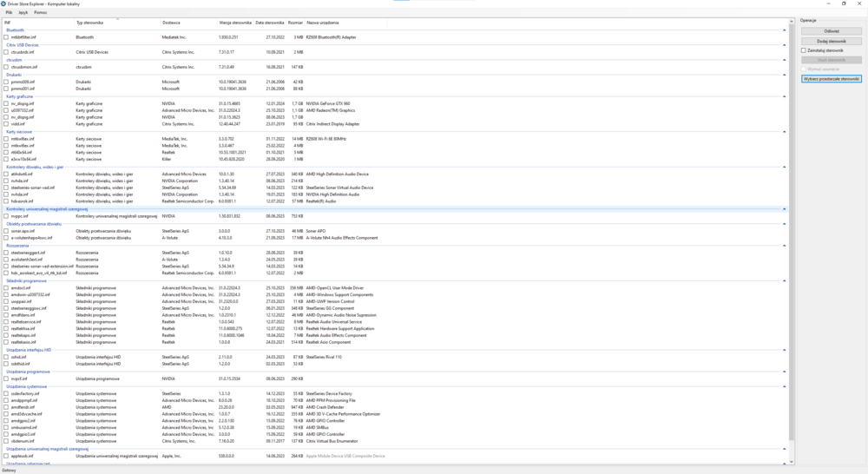Collapse the Karty graficzne group arrow
The height and width of the screenshot is (474, 868).
point(784,96)
